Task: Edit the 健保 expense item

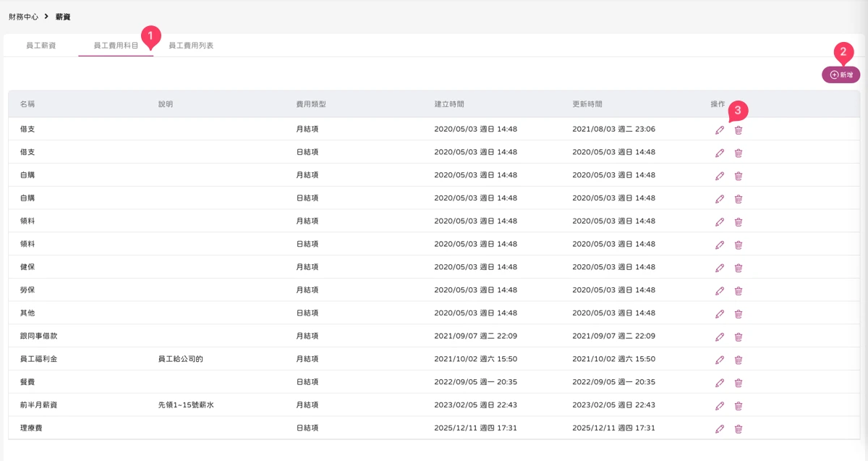Action: click(x=720, y=268)
